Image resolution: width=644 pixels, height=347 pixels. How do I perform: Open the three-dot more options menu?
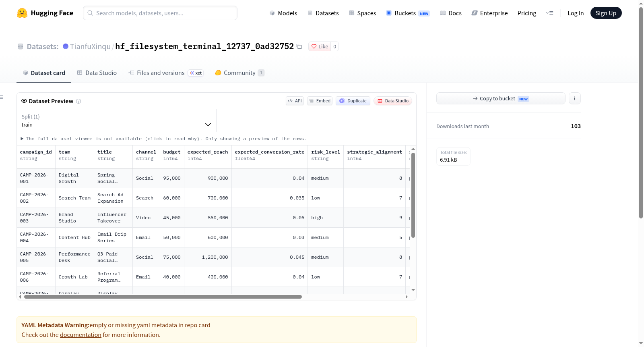[x=575, y=98]
